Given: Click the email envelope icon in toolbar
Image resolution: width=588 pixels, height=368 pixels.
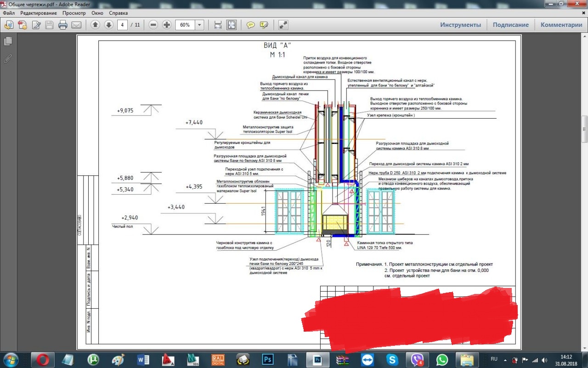Looking at the screenshot, I should [x=76, y=25].
